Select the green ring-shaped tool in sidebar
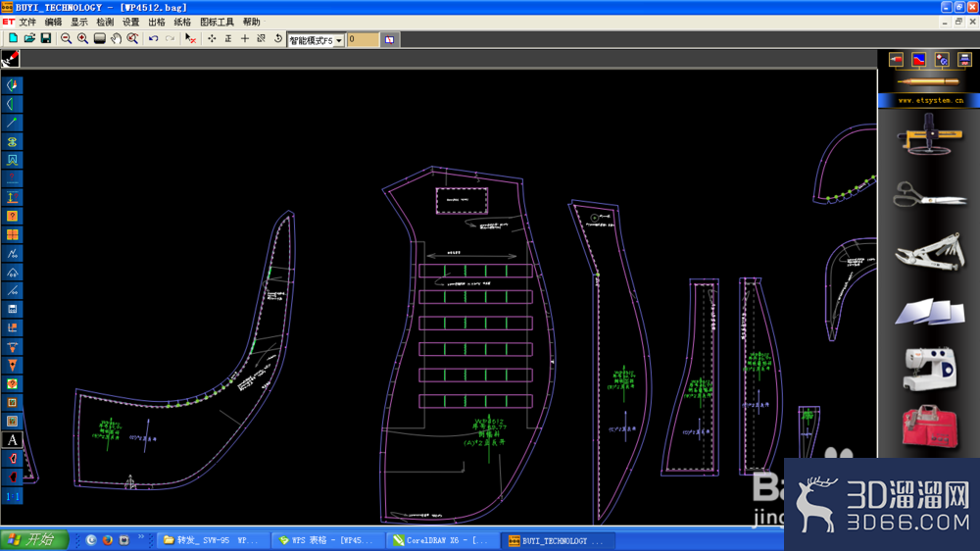This screenshot has height=551, width=980. click(12, 141)
